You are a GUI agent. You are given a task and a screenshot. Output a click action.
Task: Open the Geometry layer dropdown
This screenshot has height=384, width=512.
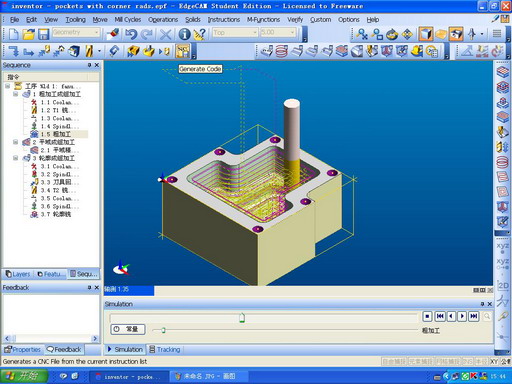pos(76,32)
